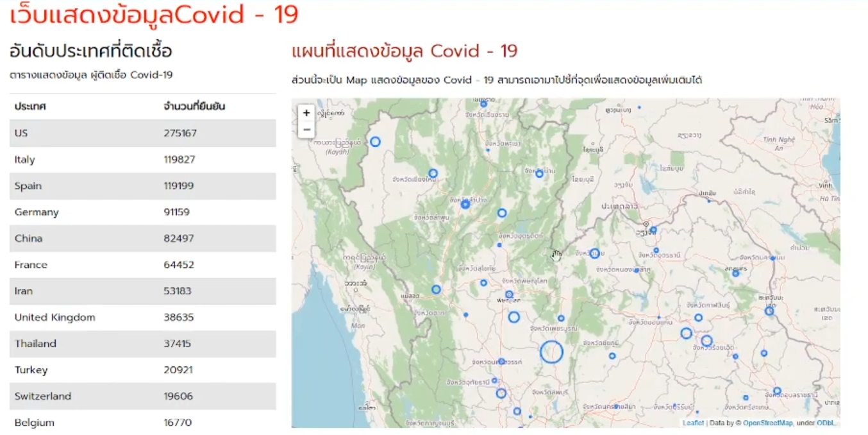Viewport: 868px width, 435px height.
Task: Click the confirmed count 82497
Action: pyautogui.click(x=179, y=238)
